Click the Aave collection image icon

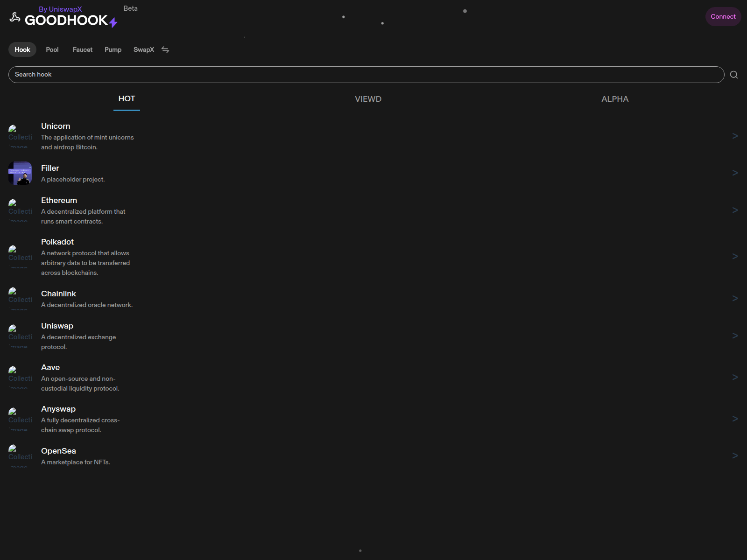[20, 377]
